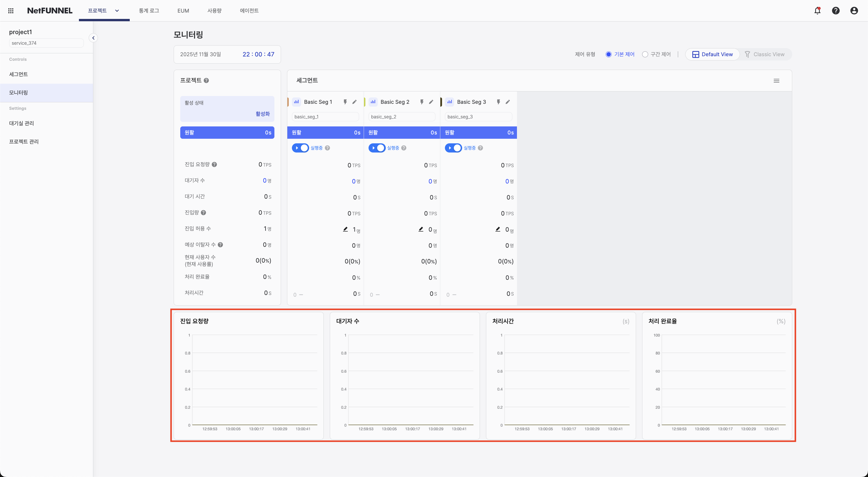Image resolution: width=868 pixels, height=477 pixels.
Task: Open segment panel hamburger menu
Action: (x=776, y=81)
